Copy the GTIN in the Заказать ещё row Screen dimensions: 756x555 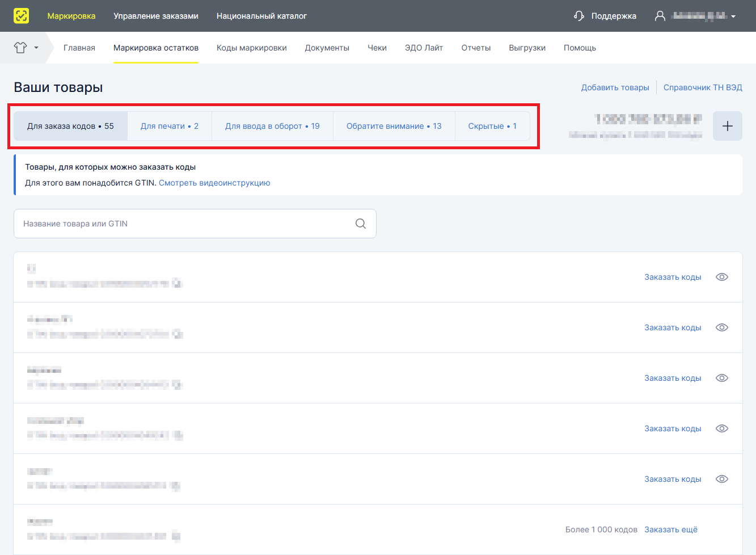[176, 536]
